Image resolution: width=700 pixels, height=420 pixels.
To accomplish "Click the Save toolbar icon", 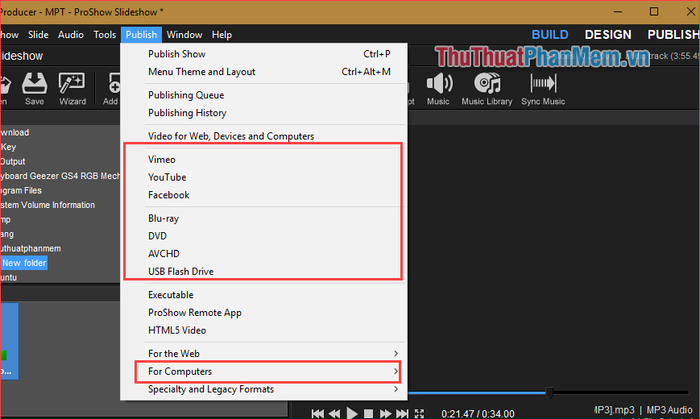I will click(34, 89).
